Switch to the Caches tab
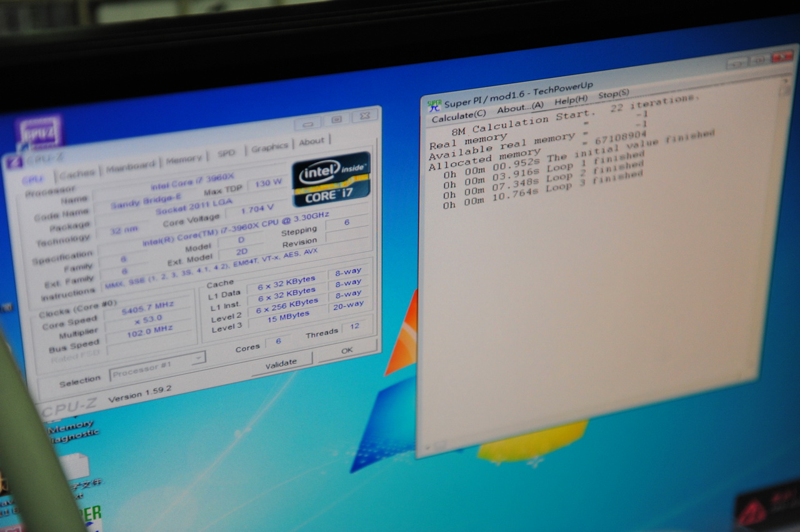Viewport: 800px width, 532px height. tap(77, 173)
